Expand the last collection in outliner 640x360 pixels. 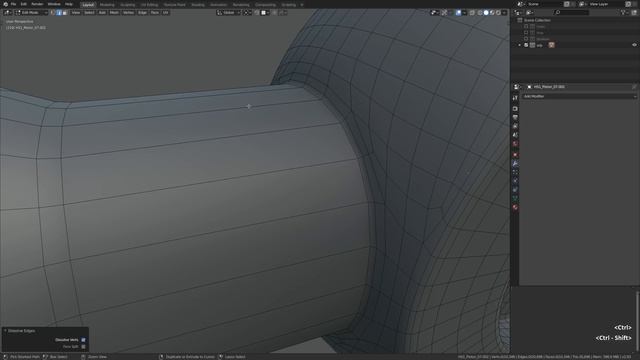[520, 45]
